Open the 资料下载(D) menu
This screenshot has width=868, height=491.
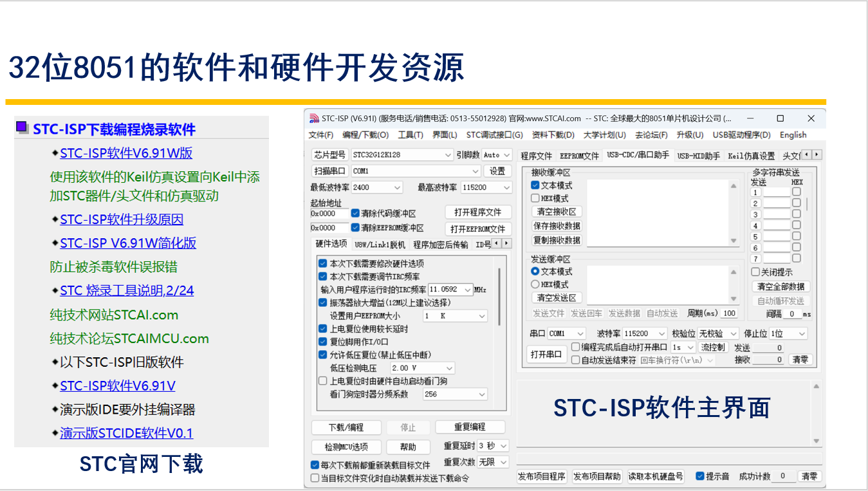[x=553, y=135]
